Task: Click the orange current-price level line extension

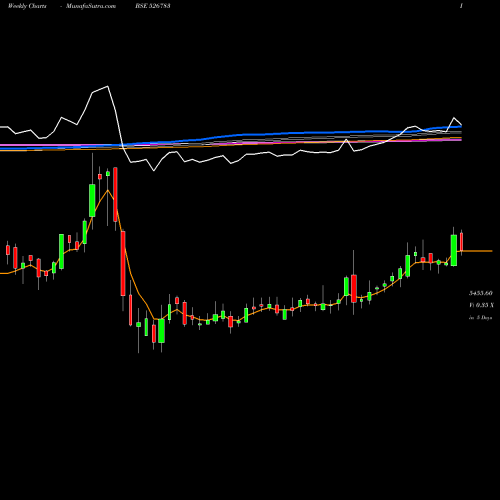Action: (477, 251)
